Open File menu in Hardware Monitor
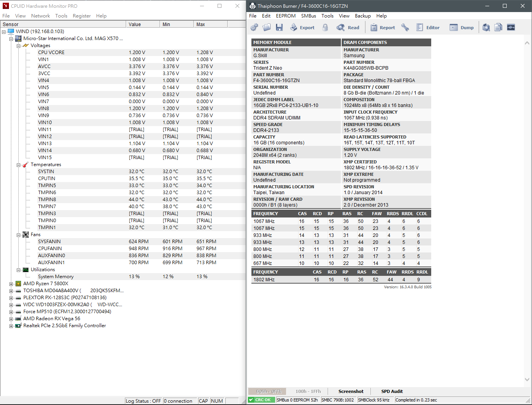Image resolution: width=532 pixels, height=405 pixels. (x=6, y=16)
